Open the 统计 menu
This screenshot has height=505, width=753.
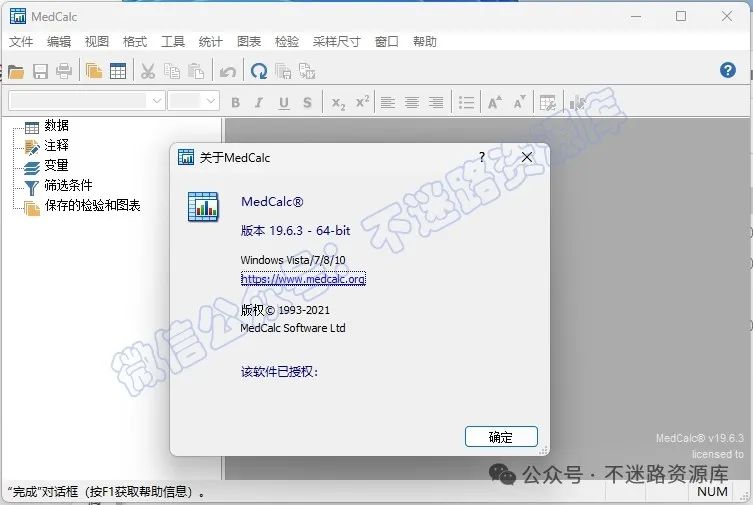click(211, 42)
